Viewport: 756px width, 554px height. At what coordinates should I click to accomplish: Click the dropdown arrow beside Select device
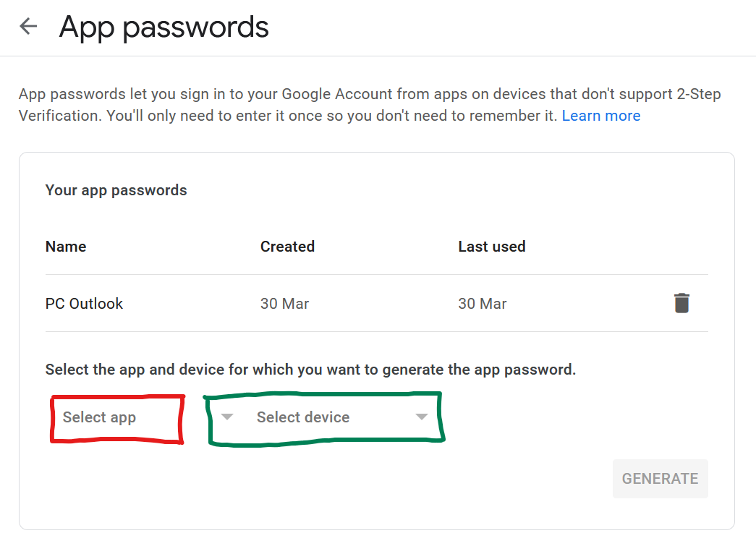(x=422, y=417)
